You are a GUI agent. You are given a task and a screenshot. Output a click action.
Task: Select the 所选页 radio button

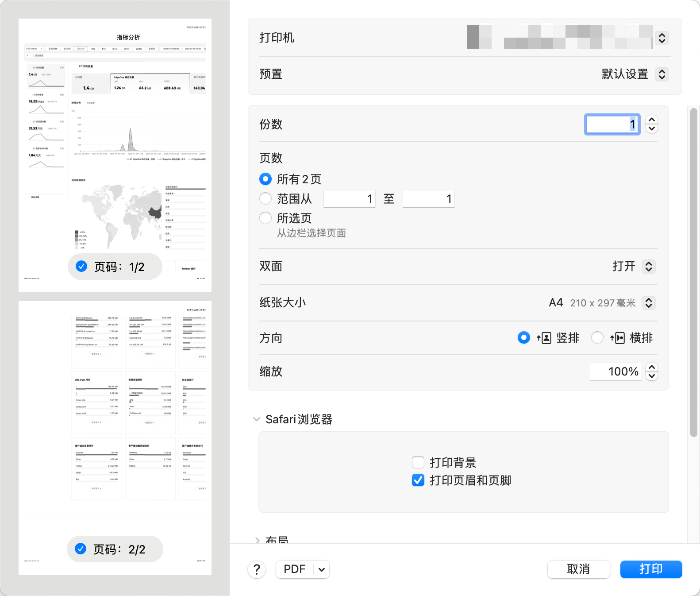click(x=265, y=218)
